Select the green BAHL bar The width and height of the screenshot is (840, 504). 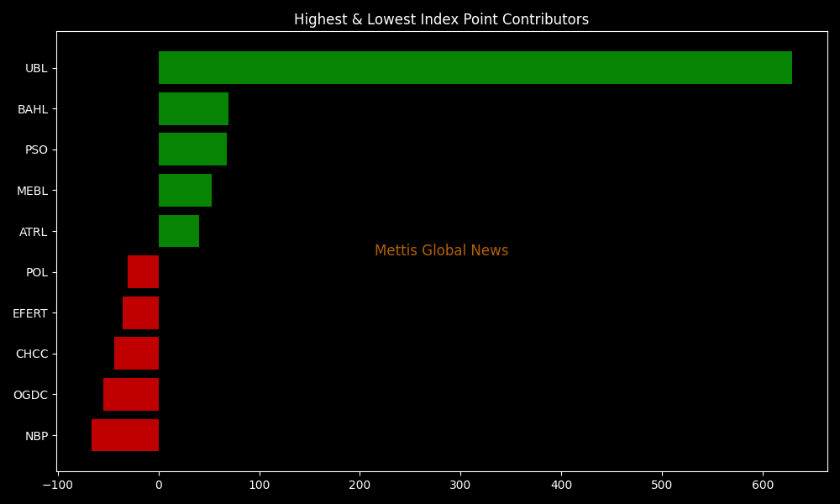[193, 109]
